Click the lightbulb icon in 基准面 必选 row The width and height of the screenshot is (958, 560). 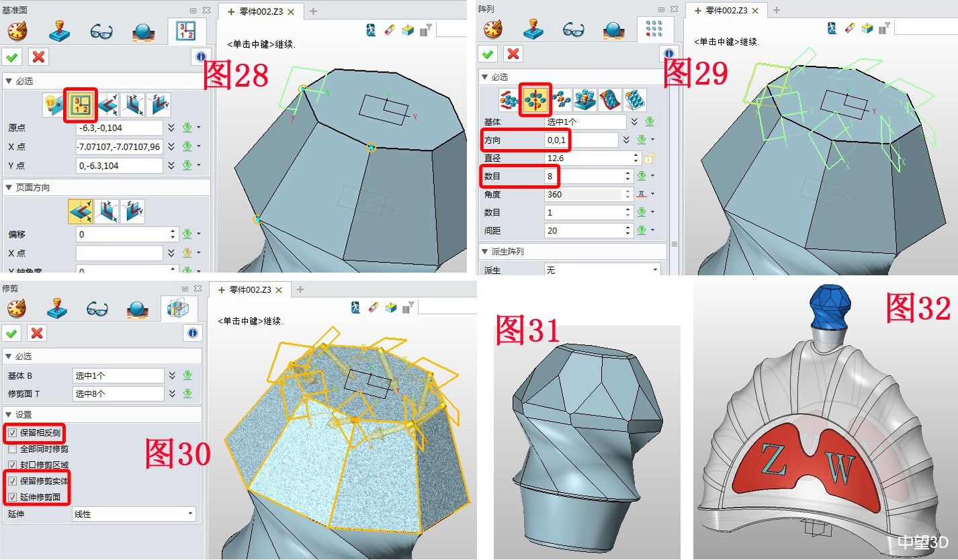(52, 105)
